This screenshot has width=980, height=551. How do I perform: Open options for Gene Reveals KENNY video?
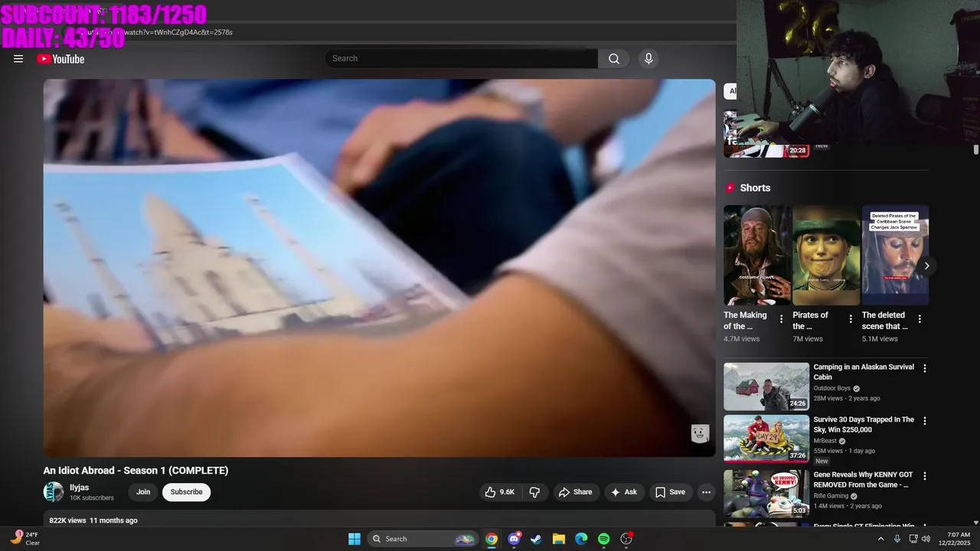pos(924,476)
